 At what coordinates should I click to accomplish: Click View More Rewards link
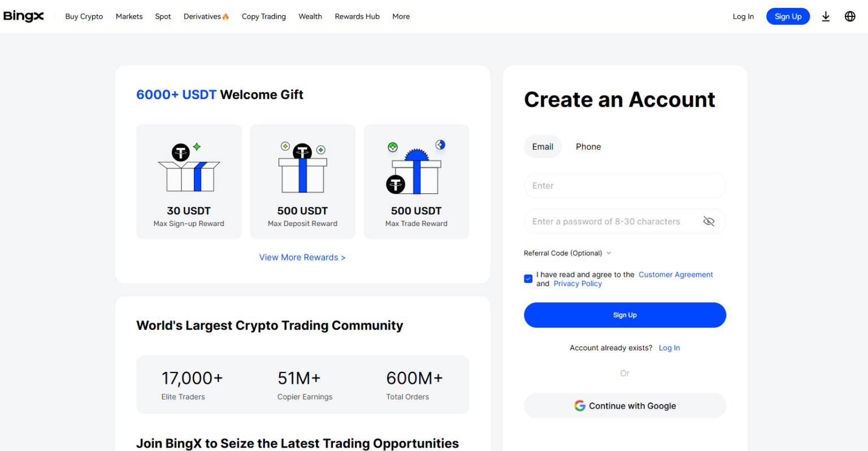(x=302, y=257)
